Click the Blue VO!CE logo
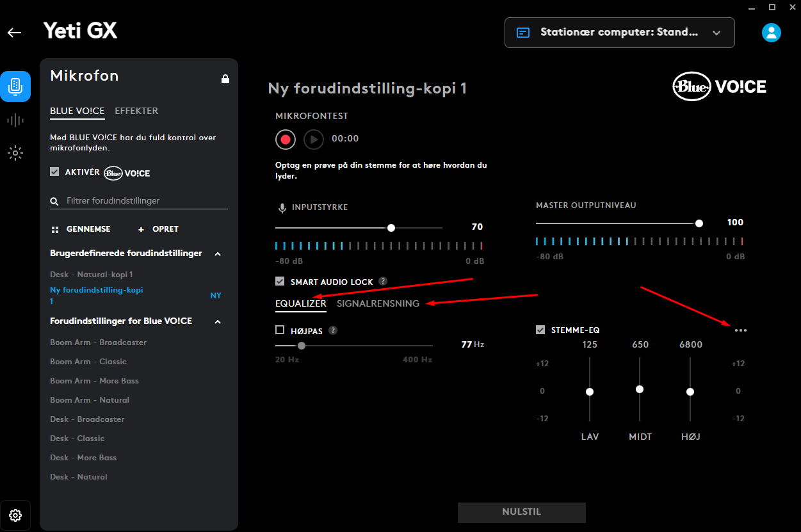The height and width of the screenshot is (532, 801). 719,86
